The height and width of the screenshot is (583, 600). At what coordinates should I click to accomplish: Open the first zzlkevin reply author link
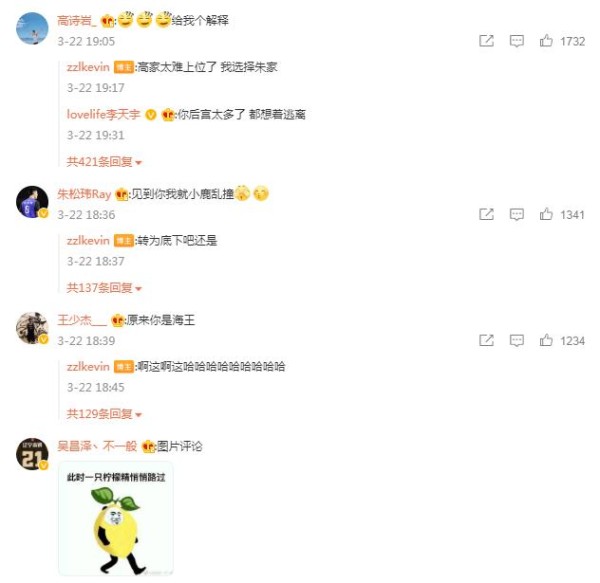pos(88,67)
